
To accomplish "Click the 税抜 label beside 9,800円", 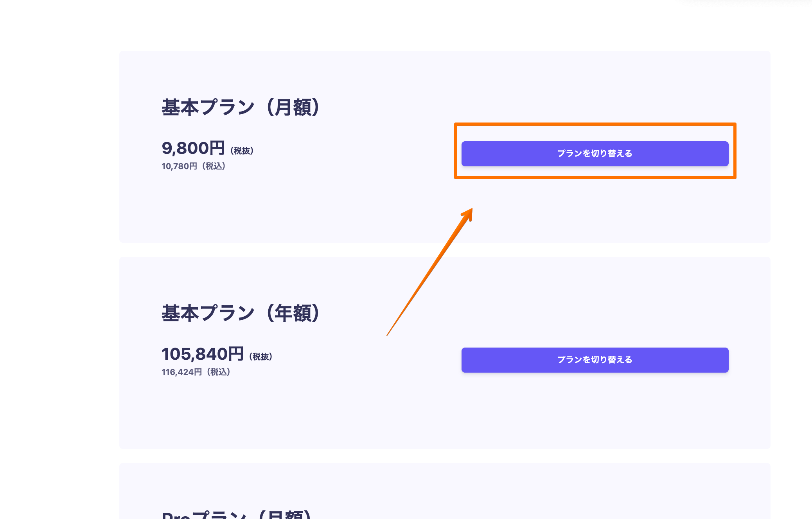I will (x=242, y=151).
